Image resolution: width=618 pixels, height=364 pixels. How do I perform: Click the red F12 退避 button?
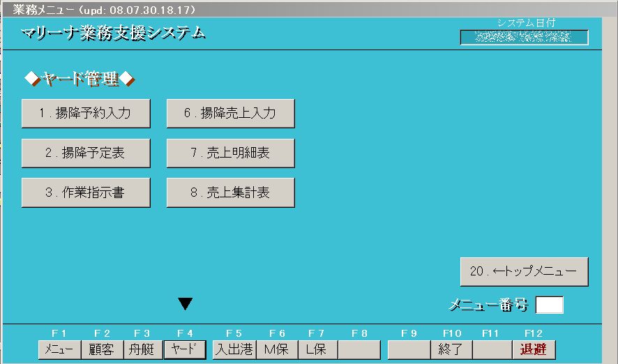point(534,349)
